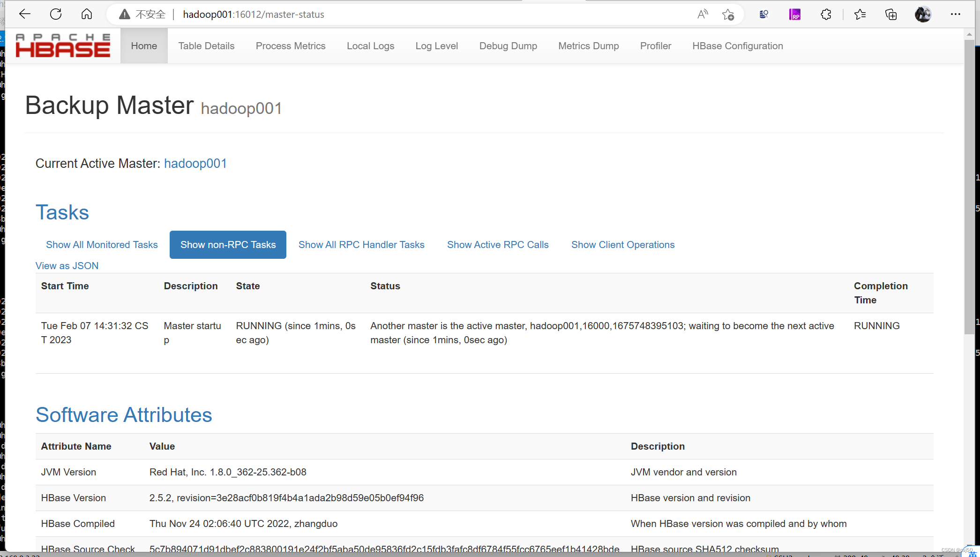Open the browser Extensions puzzle icon
The width and height of the screenshot is (980, 557).
pyautogui.click(x=826, y=14)
